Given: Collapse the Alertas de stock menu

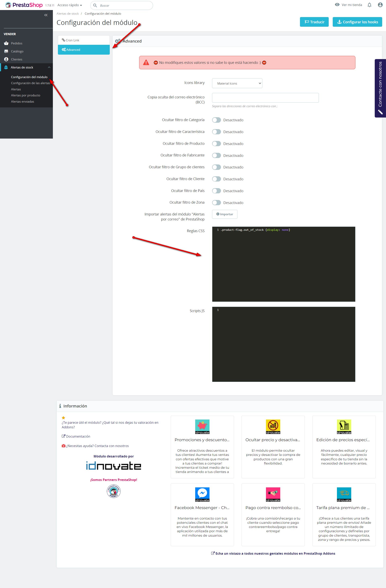Looking at the screenshot, I should click(49, 67).
